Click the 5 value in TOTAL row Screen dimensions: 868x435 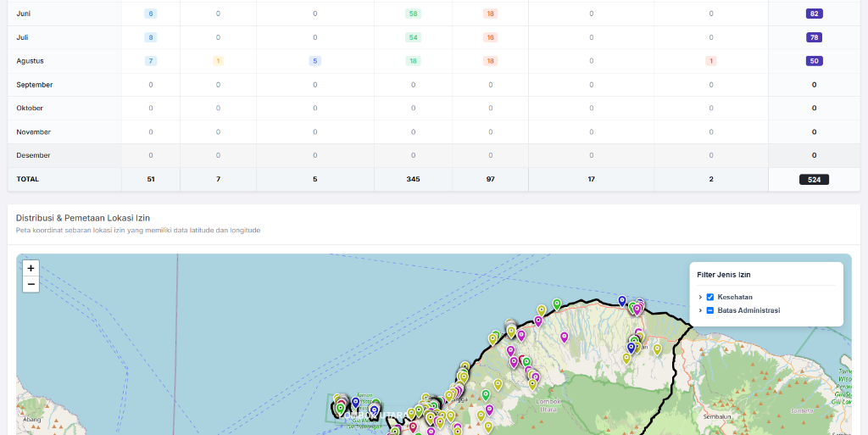pos(315,179)
